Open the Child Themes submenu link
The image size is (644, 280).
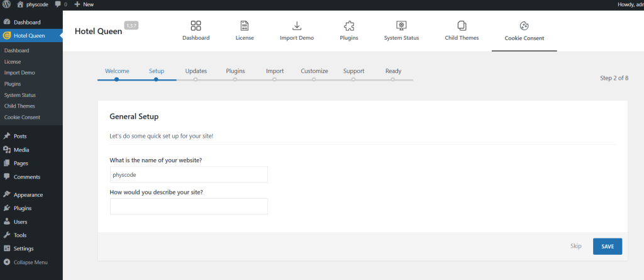pos(19,106)
